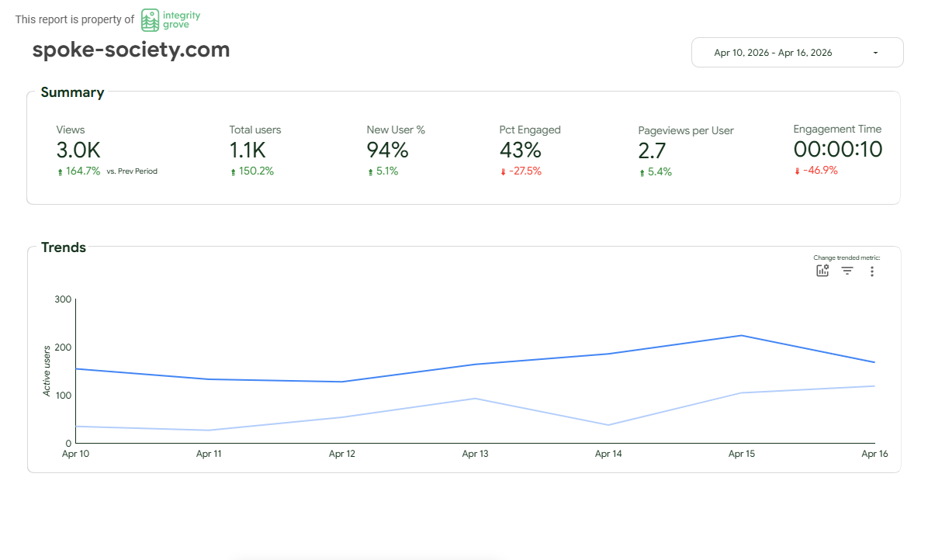The image size is (928, 560).
Task: Open the Apr 10 - Apr 16, 2026 date picker
Action: pos(773,53)
